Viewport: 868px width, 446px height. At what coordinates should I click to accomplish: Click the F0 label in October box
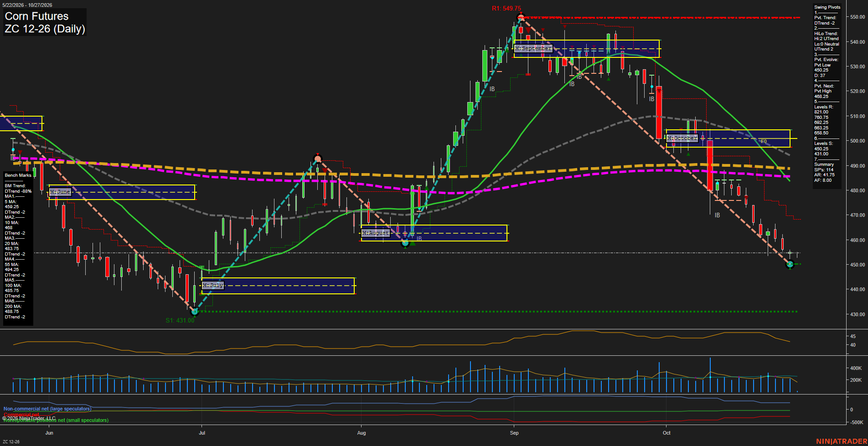764,142
